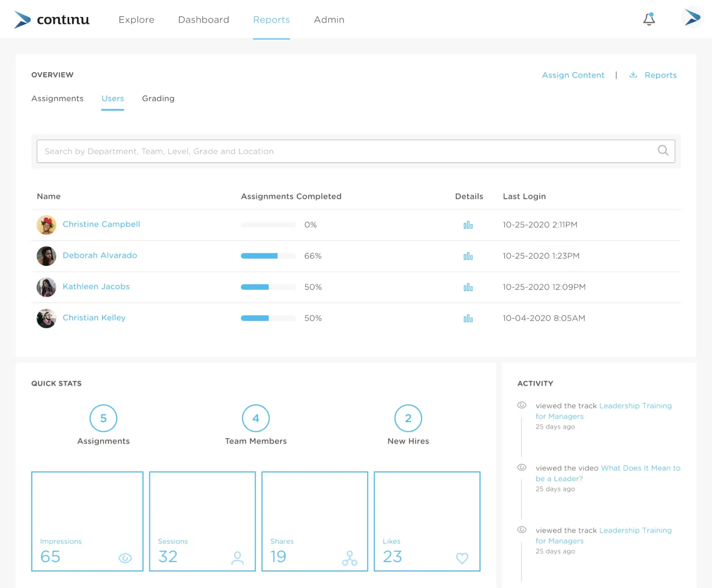Click the notifications bell icon top right
The height and width of the screenshot is (588, 712).
click(x=649, y=19)
